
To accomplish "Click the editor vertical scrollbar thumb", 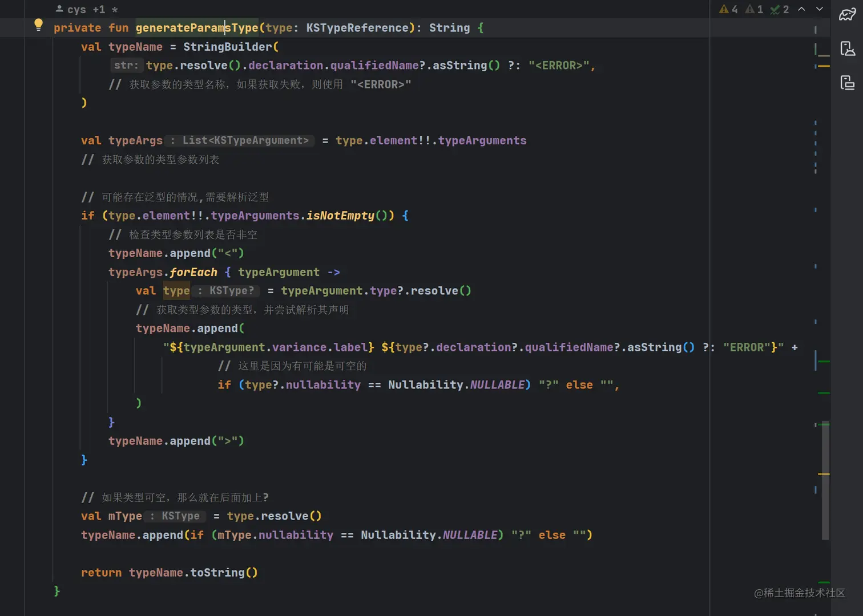I will [x=825, y=480].
